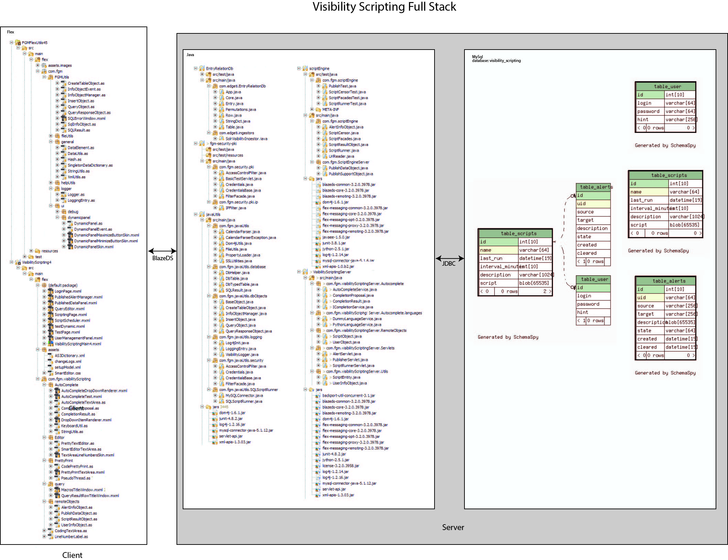Select the LoginPage.mxml file icon

click(x=51, y=291)
